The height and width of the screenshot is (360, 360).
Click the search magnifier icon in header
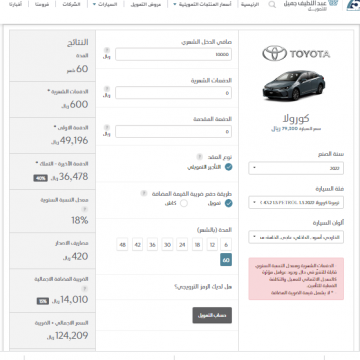pos(272,5)
